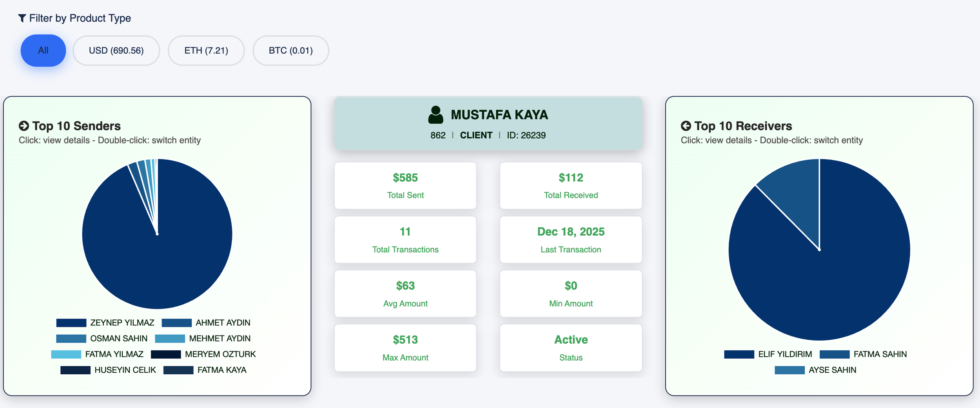Toggle ELIF YILDIRIM legend swatch
Viewport: 980px width, 408px height.
pyautogui.click(x=739, y=354)
